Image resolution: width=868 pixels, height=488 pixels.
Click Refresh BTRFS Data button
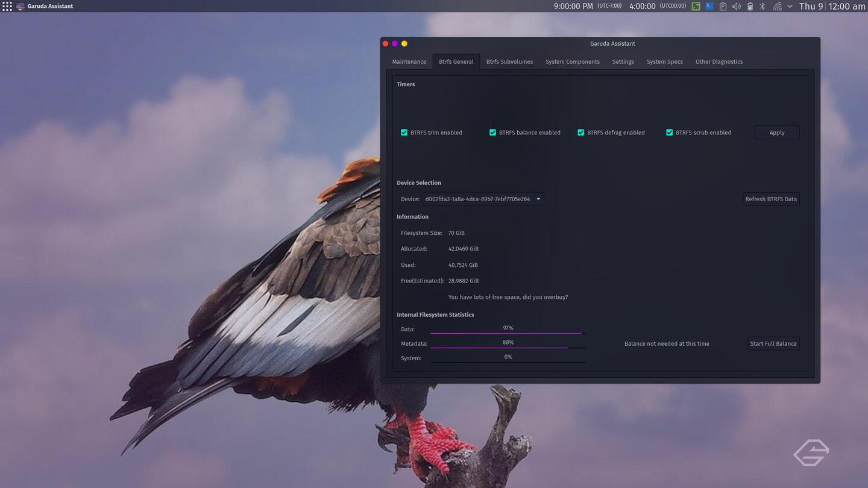(x=771, y=199)
